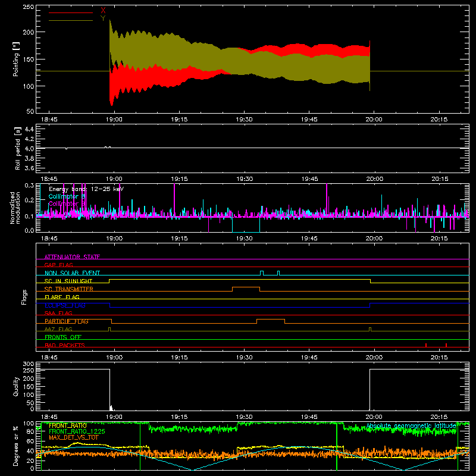Click the 19:15 label under the Roll period panel
Image resolution: width=476 pixels, height=476 pixels.
(x=179, y=179)
